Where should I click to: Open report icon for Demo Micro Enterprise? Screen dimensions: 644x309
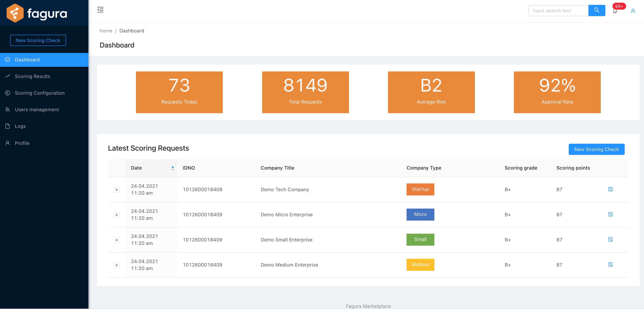pyautogui.click(x=610, y=214)
